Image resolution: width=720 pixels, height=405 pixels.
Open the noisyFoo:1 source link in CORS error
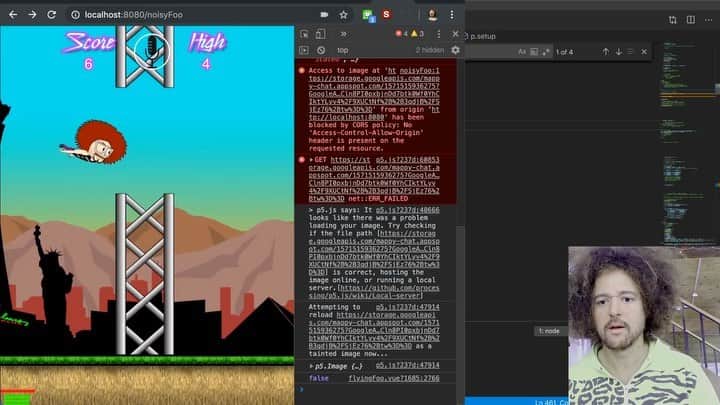(x=419, y=71)
